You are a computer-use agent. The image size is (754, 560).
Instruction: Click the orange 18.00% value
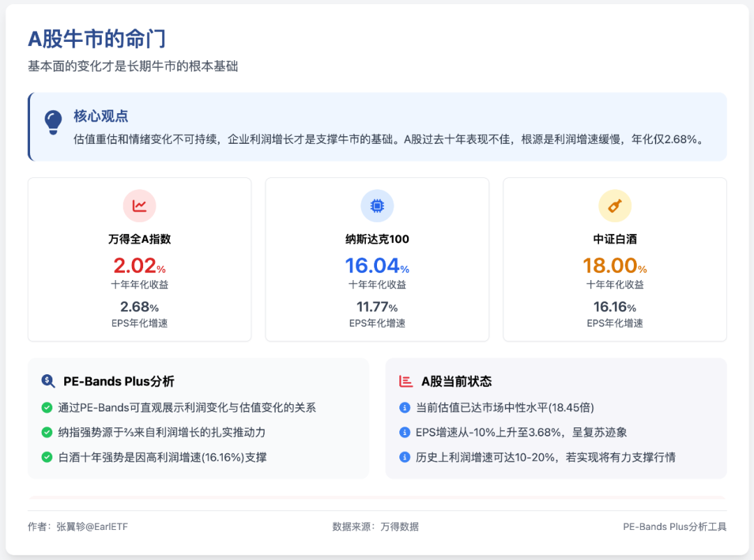614,265
